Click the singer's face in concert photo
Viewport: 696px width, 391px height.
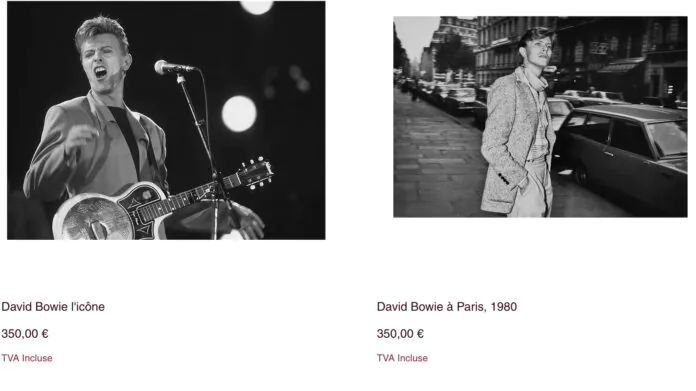tap(103, 62)
